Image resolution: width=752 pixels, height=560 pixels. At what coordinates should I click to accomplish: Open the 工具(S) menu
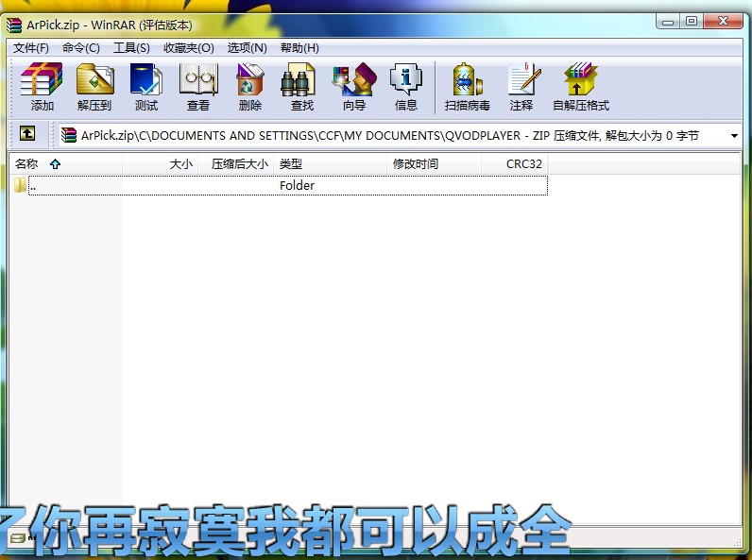pyautogui.click(x=131, y=48)
